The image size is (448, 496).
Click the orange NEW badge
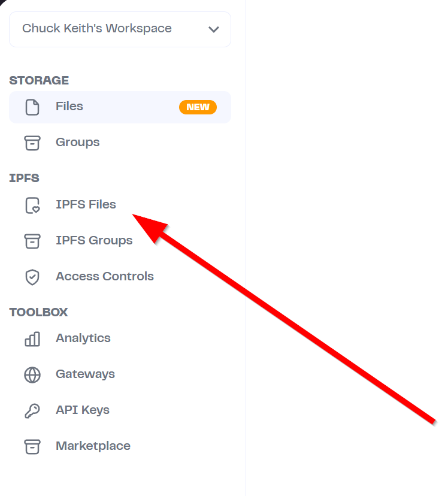pos(198,107)
